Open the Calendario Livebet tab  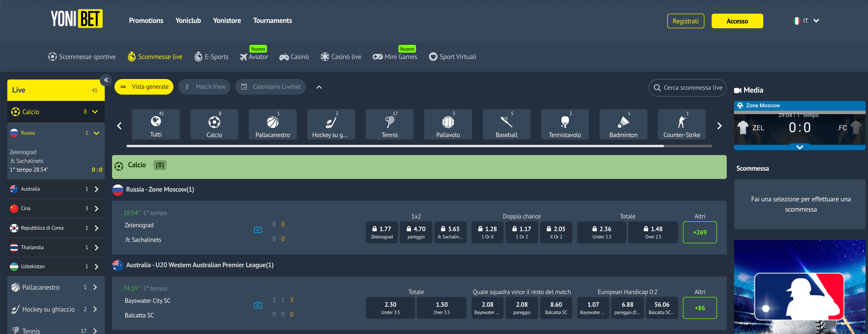coord(271,87)
